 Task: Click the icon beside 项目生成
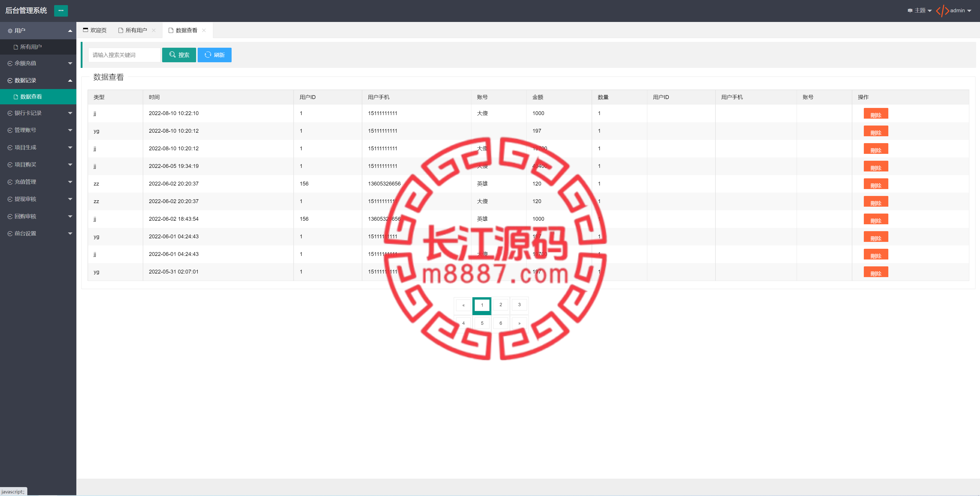(10, 147)
